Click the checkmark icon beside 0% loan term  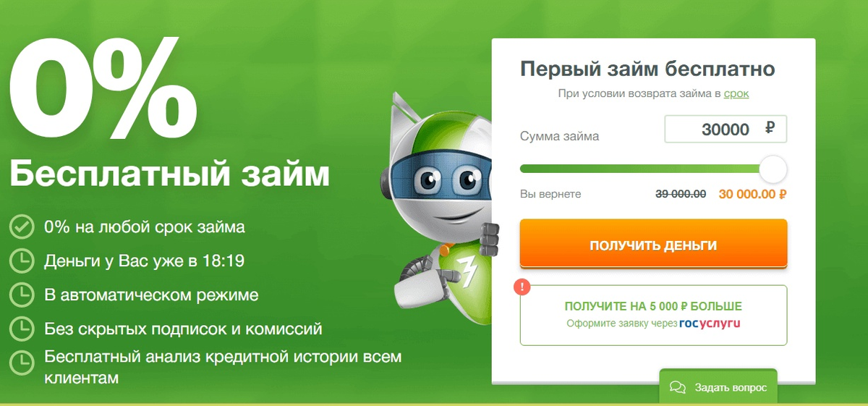22,227
